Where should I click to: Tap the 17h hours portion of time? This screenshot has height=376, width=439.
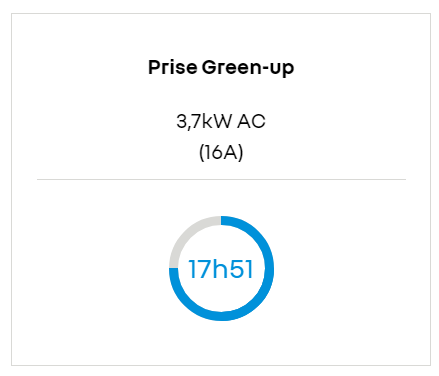[x=208, y=269]
